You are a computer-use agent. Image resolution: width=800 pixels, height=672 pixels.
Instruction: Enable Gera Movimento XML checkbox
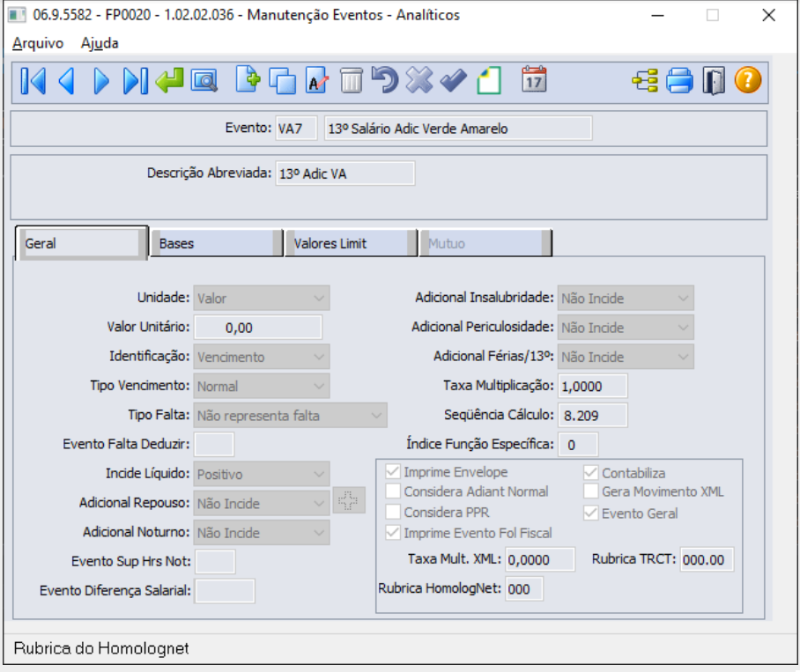tap(591, 491)
